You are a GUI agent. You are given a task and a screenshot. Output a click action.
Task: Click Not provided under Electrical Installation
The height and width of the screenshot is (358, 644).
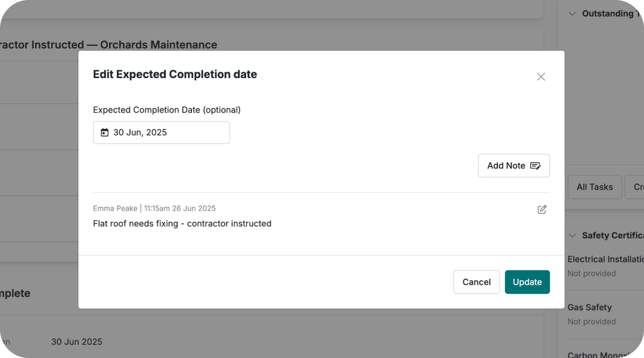(592, 273)
